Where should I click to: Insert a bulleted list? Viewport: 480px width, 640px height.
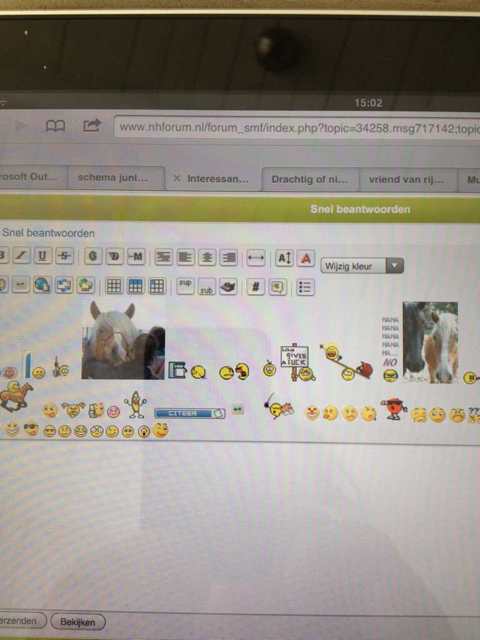pyautogui.click(x=305, y=287)
